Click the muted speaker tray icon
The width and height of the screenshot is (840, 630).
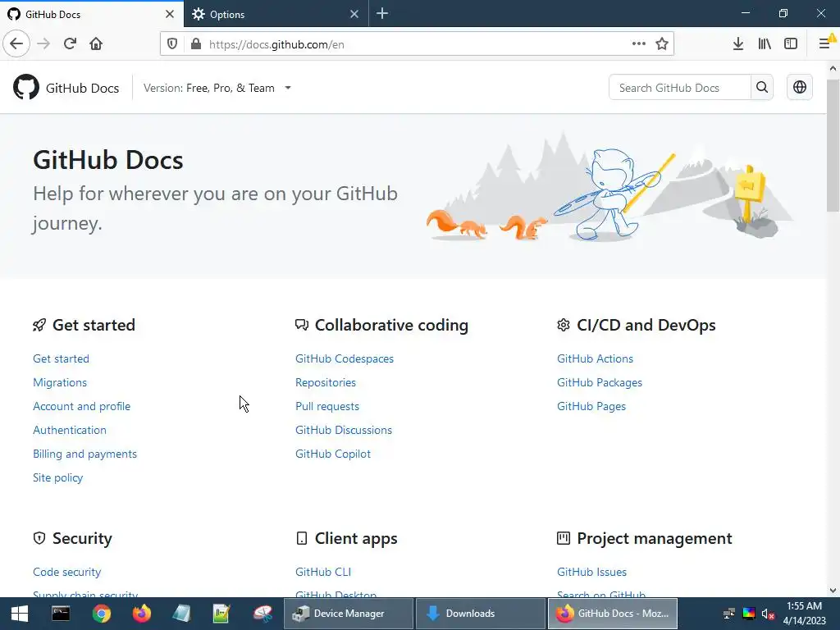768,614
